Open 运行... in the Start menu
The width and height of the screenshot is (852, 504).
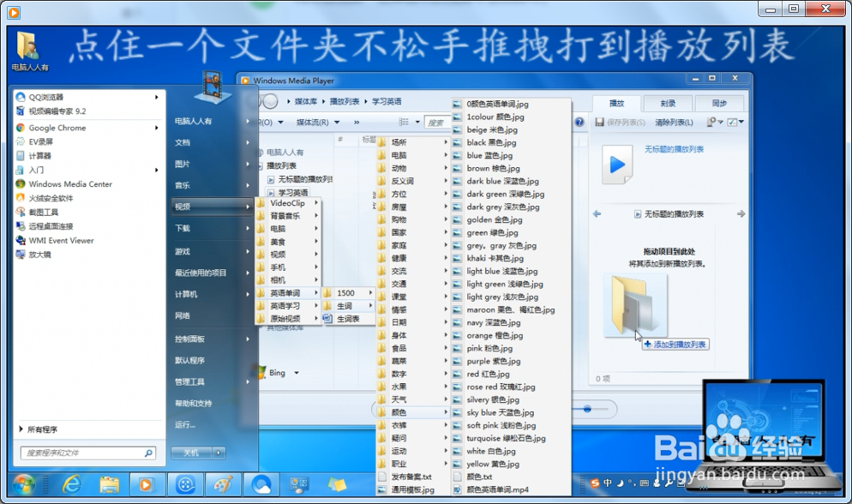coord(185,424)
